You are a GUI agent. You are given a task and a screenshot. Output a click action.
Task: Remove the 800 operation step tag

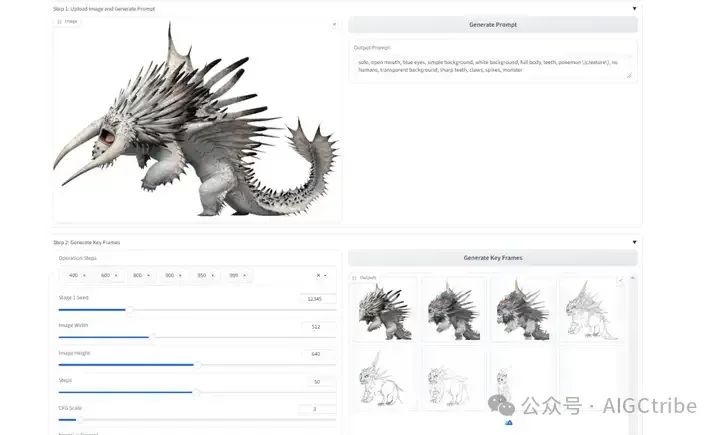(x=148, y=276)
